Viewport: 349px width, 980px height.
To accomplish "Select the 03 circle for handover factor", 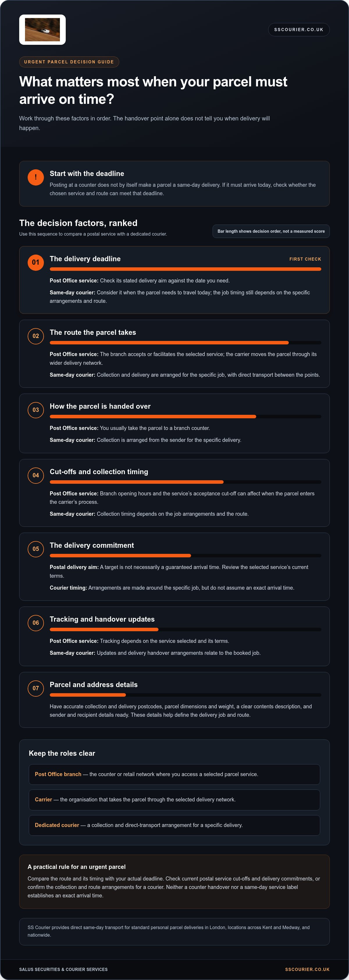I will tap(36, 410).
